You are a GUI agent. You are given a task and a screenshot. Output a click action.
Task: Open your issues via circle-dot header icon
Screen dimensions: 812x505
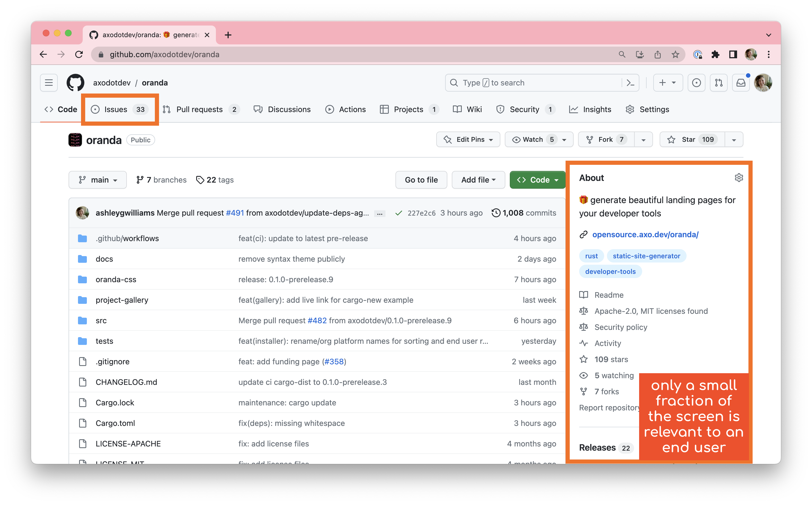tap(697, 82)
